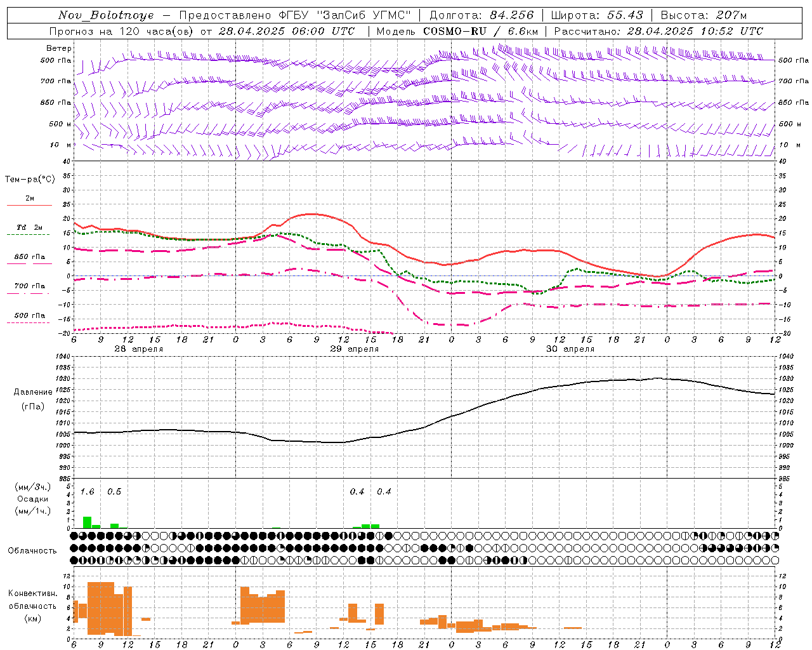Click the tallest green precipitation bar below 1.6
812x650 pixels.
coord(87,522)
